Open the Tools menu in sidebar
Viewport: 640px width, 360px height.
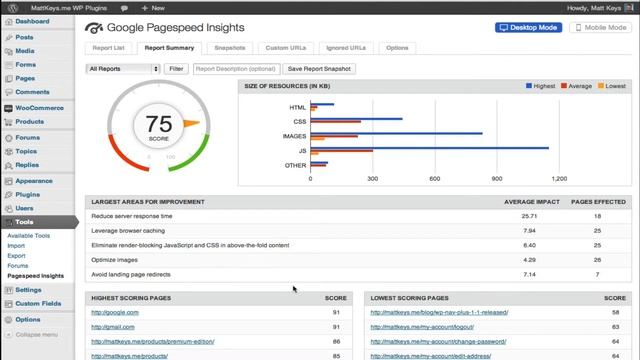point(39,222)
